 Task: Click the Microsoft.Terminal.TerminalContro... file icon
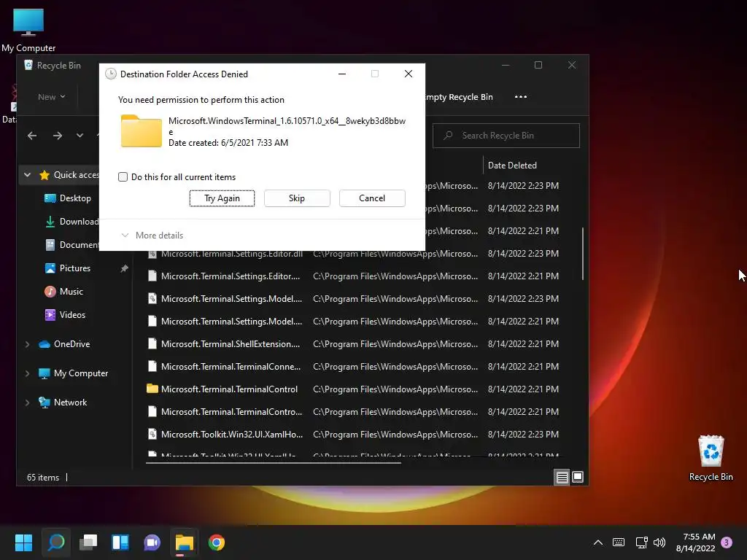point(152,411)
